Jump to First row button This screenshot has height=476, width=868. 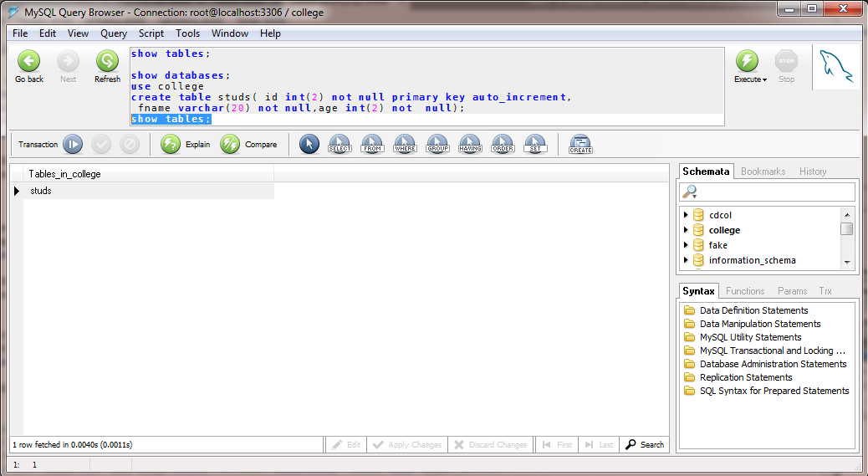(557, 444)
